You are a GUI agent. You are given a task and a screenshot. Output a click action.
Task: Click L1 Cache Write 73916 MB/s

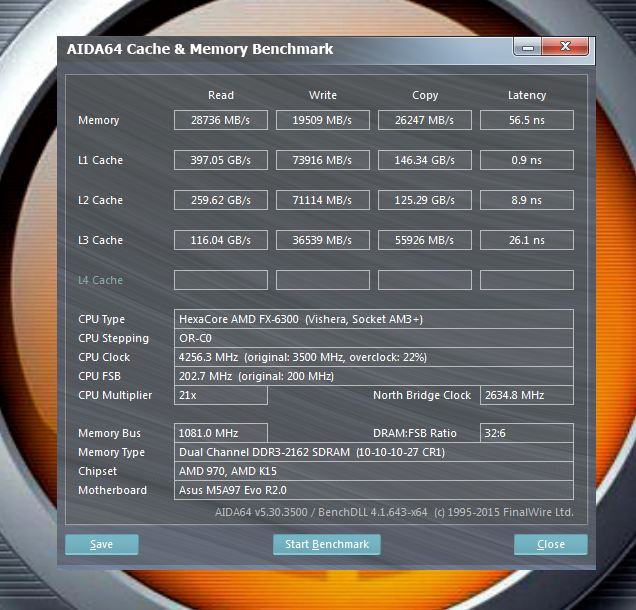point(323,160)
